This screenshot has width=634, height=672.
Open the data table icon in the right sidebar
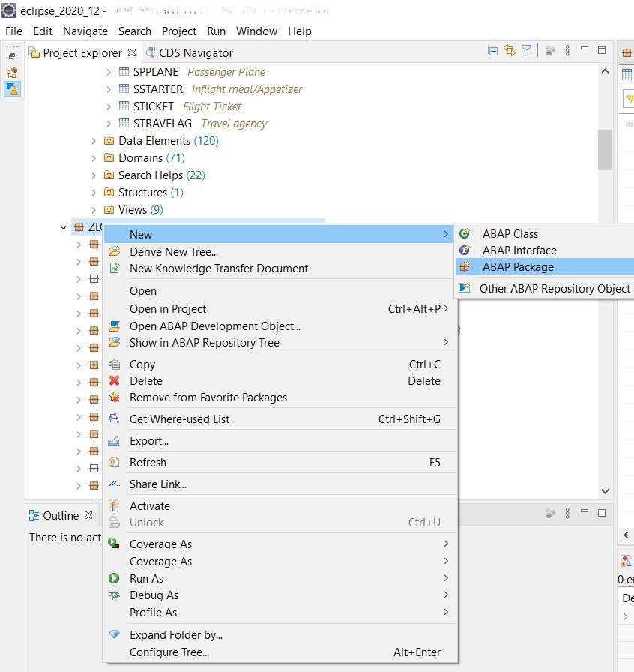point(627,76)
